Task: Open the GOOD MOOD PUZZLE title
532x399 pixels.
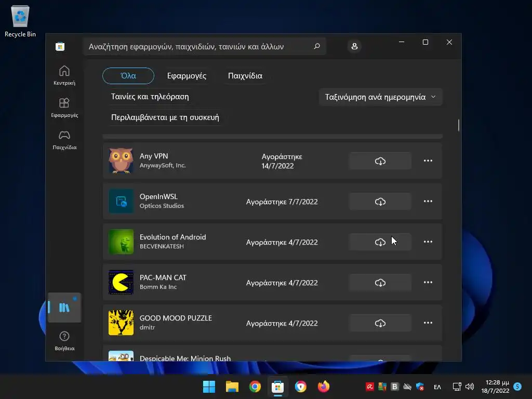Action: click(x=176, y=318)
